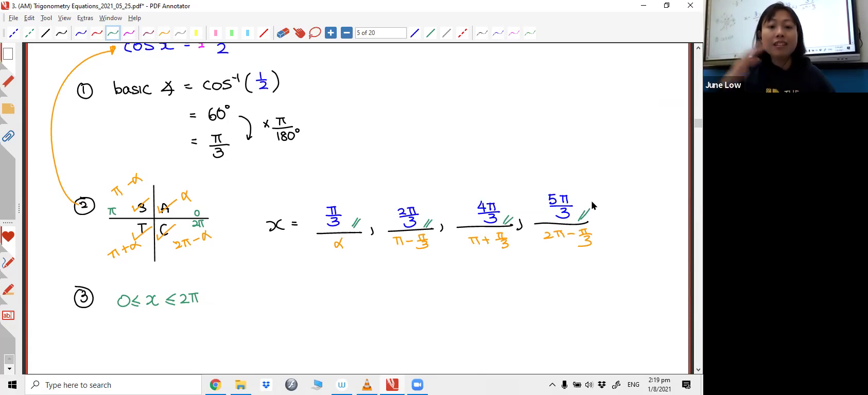Screen dimensions: 868x395
Task: Select the green freehand pen
Action: [x=113, y=33]
